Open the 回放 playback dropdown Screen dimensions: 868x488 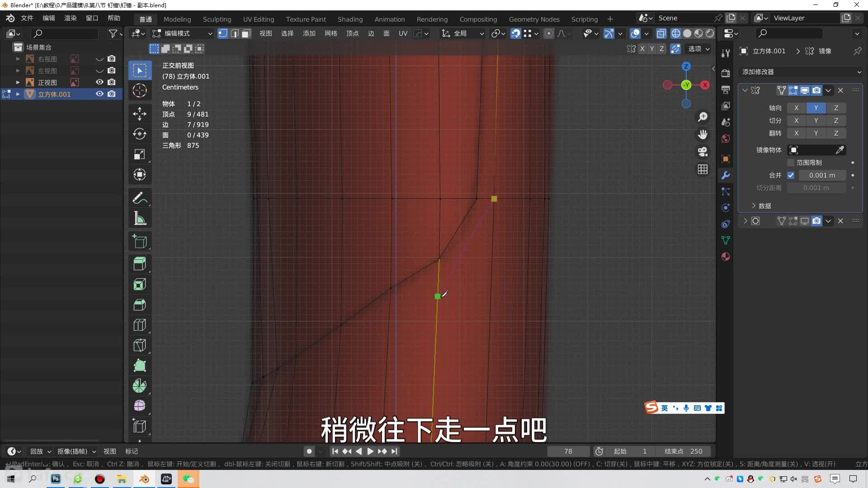pos(41,451)
